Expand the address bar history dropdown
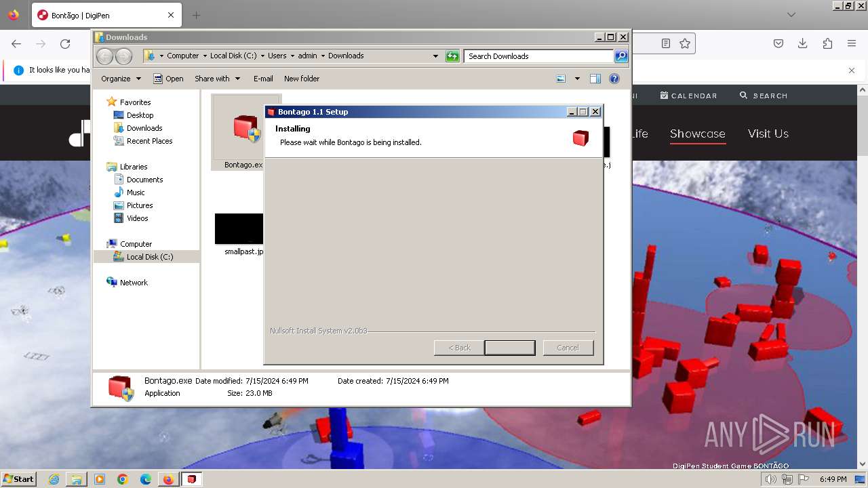Image resolution: width=868 pixels, height=488 pixels. [435, 56]
